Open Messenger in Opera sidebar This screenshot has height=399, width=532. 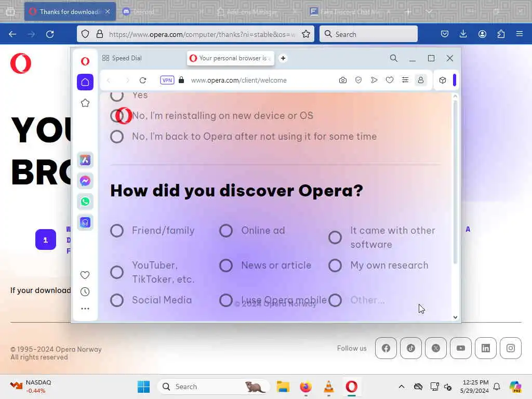point(85,181)
